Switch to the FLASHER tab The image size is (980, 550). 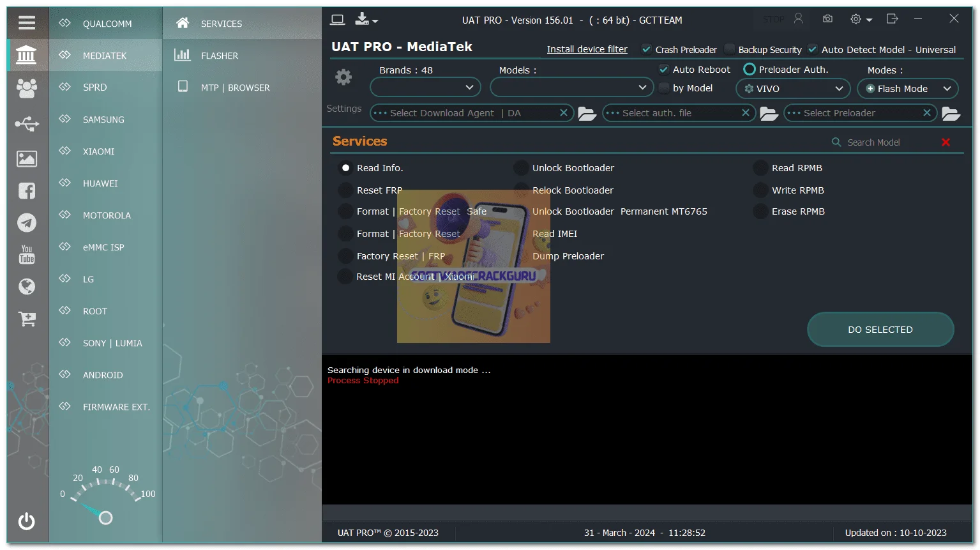242,56
